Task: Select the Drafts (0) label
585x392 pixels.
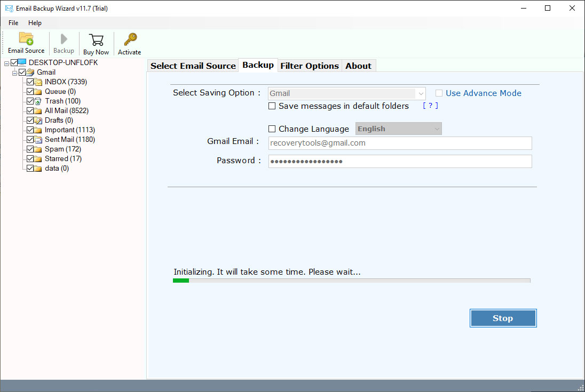Action: pos(59,121)
